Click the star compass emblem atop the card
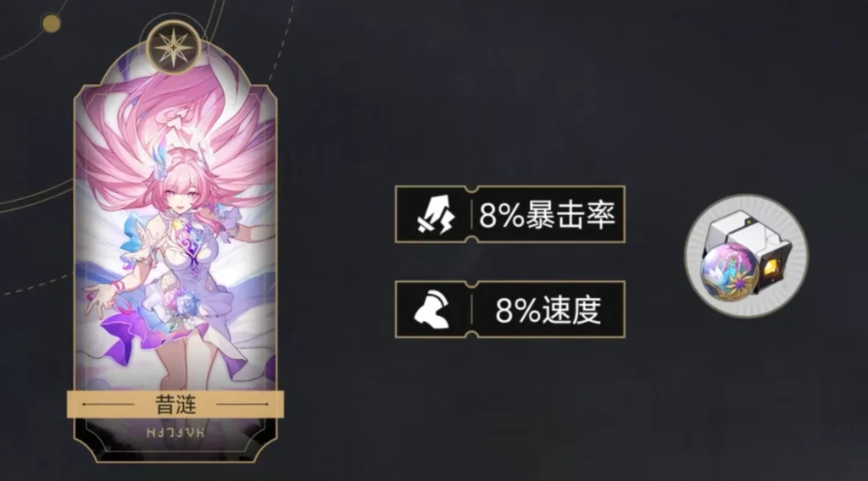868x481 pixels. [174, 47]
